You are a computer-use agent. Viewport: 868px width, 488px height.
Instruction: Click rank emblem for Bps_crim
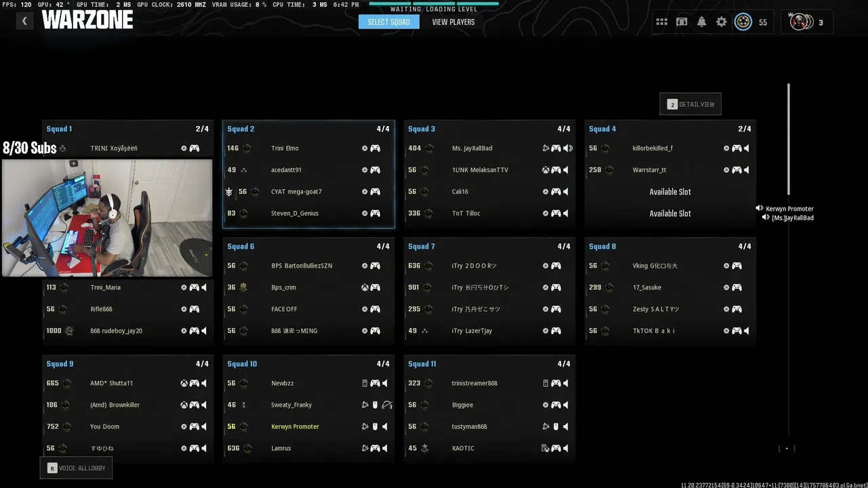coord(244,287)
